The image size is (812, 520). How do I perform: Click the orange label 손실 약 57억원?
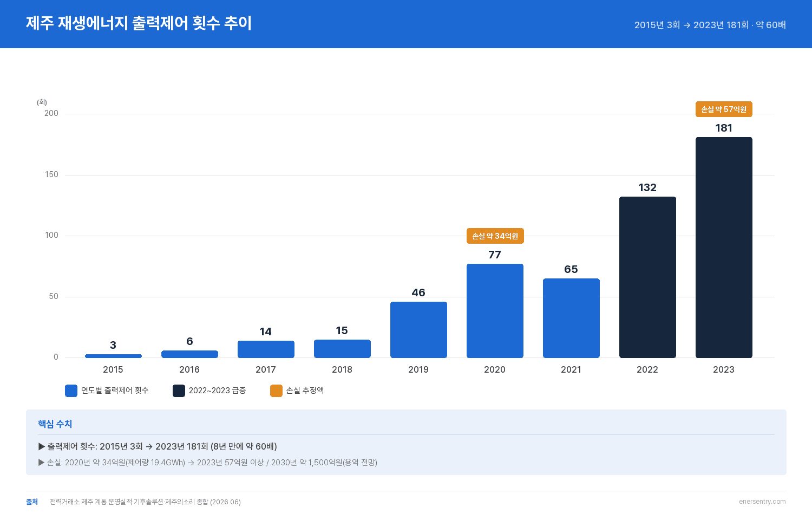[x=724, y=109]
